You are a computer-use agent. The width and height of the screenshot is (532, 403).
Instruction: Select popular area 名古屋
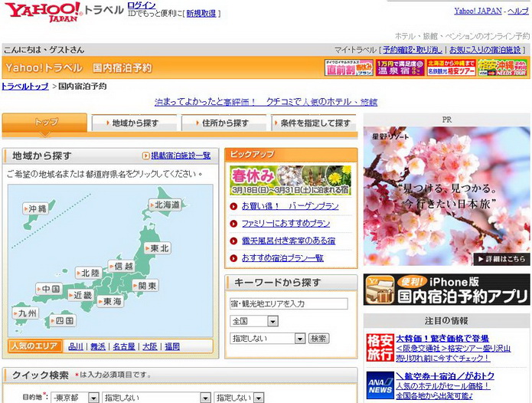pos(124,346)
